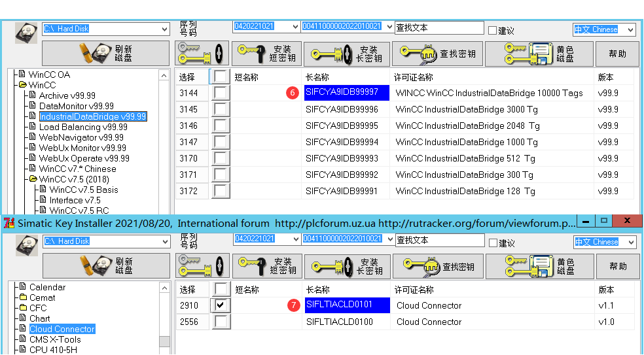644x355 pixels.
Task: Check row 3146 checkbox
Action: 220,126
